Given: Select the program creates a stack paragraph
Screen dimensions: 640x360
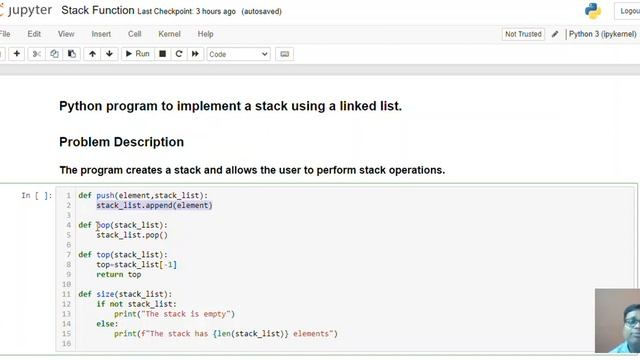Looking at the screenshot, I should pos(252,170).
